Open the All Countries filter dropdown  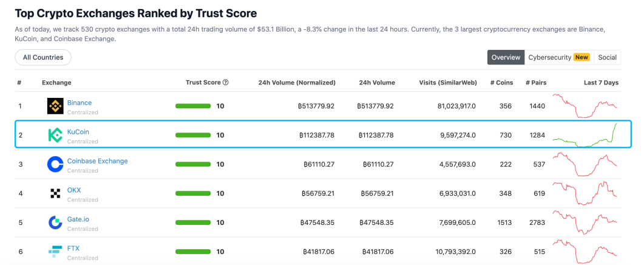click(x=43, y=58)
